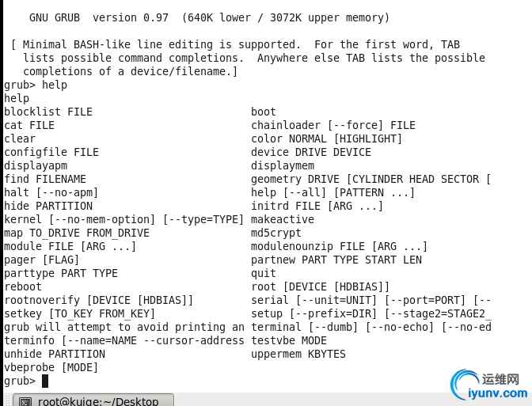The width and height of the screenshot is (532, 406).
Task: Click the 'map TO_DRIVE FROM_DRIVE' entry
Action: tap(77, 233)
